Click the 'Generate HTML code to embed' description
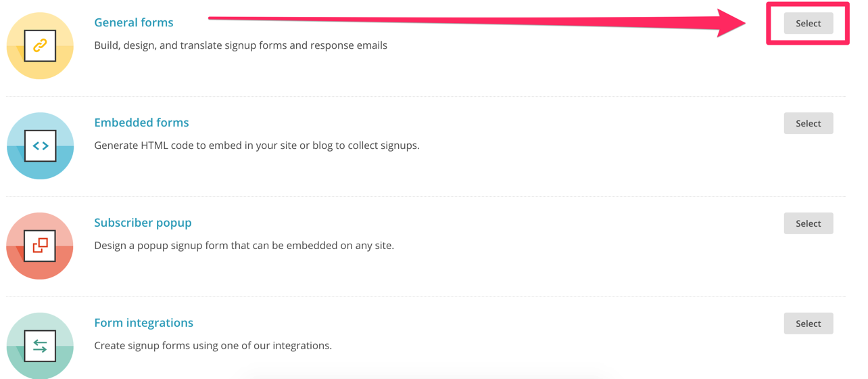Screen dimensions: 868x379 (x=257, y=146)
